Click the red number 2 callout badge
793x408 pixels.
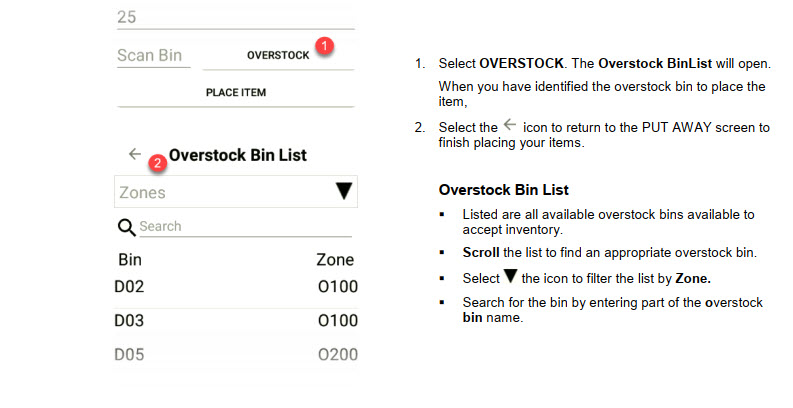coord(156,162)
